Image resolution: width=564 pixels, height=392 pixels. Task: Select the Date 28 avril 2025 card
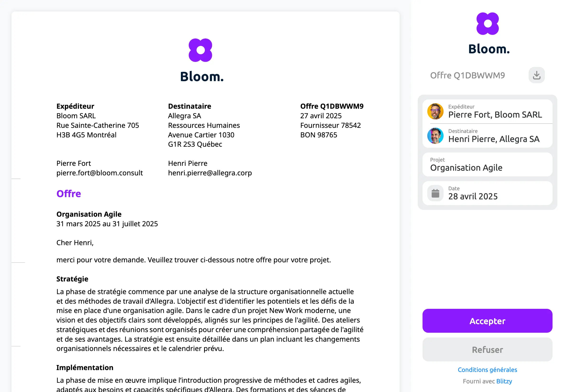pos(487,193)
